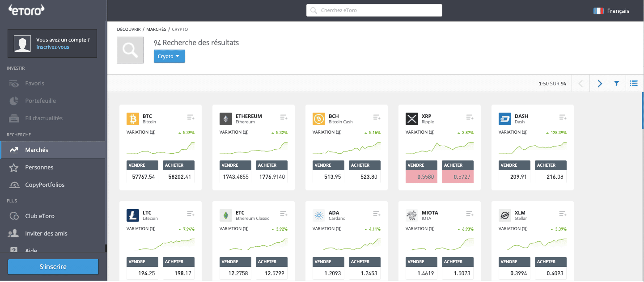
Task: Open CopyPortfolios in the sidebar
Action: [53, 185]
